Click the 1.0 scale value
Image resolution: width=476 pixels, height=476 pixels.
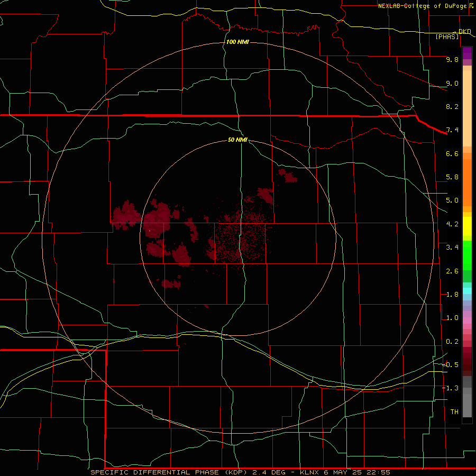click(x=452, y=318)
